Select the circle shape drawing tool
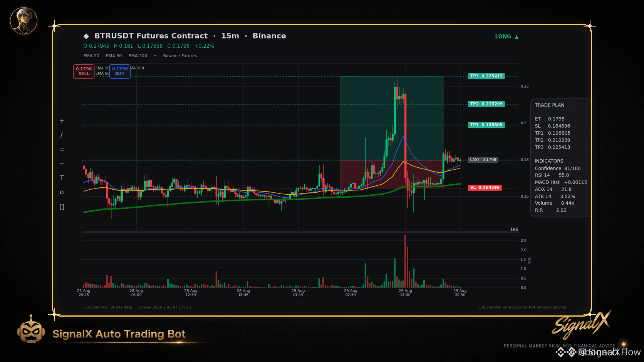Viewport: 644px width, 362px height. coord(62,192)
